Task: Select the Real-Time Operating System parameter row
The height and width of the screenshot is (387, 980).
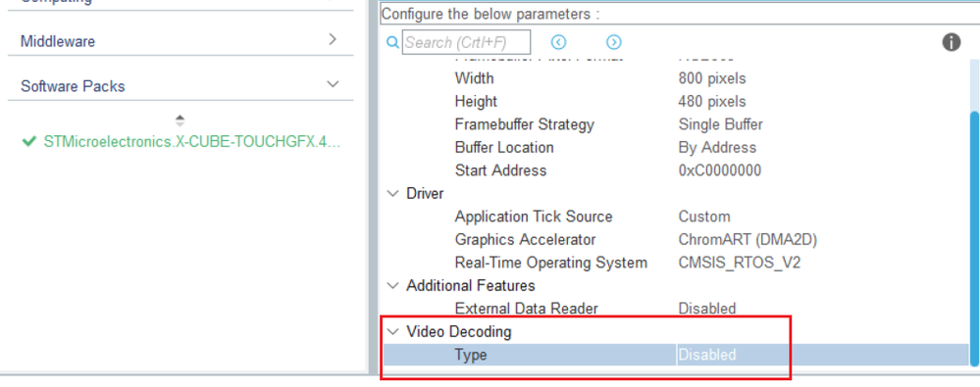Action: pyautogui.click(x=676, y=263)
